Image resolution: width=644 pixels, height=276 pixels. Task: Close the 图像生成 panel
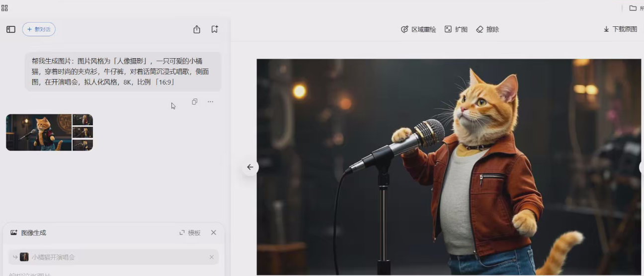[214, 233]
